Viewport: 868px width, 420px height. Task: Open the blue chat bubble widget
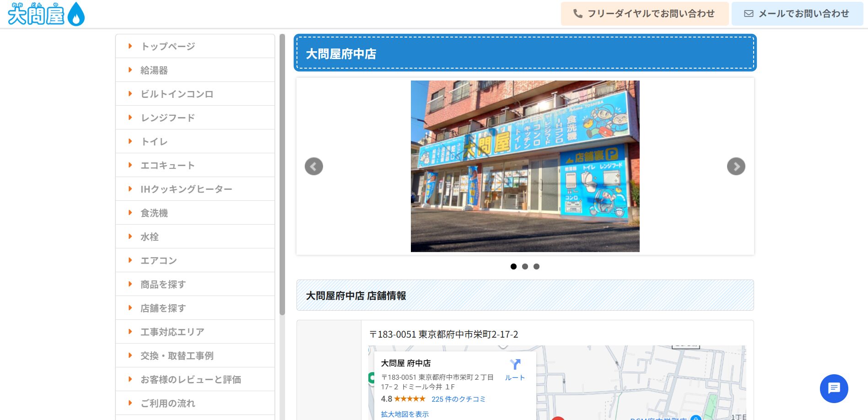pyautogui.click(x=834, y=388)
